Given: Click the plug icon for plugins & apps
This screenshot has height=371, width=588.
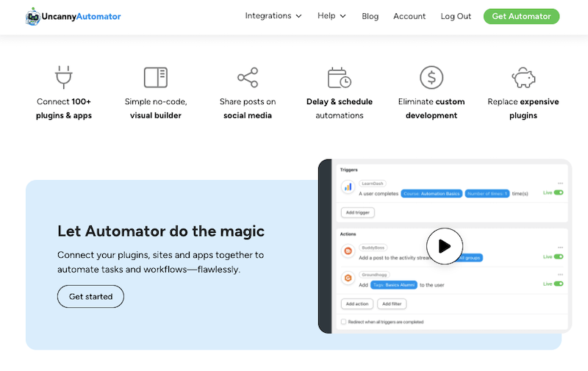Looking at the screenshot, I should tap(64, 77).
